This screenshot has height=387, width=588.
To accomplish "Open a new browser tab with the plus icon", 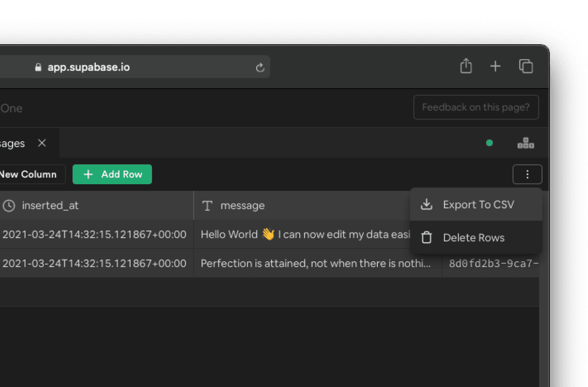I will point(495,66).
